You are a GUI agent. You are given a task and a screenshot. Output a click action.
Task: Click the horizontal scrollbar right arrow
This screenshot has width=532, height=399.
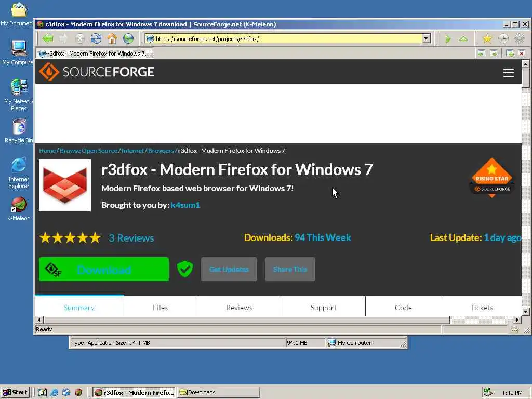[517, 320]
